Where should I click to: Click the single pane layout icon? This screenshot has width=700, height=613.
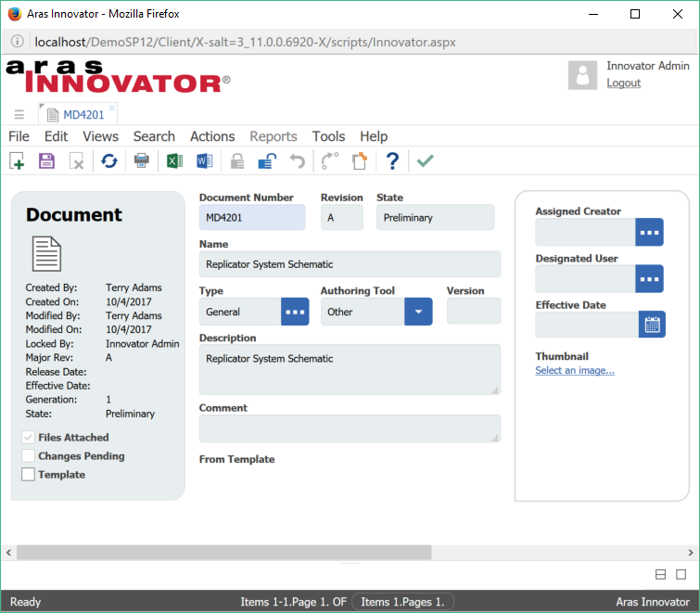pos(681,574)
